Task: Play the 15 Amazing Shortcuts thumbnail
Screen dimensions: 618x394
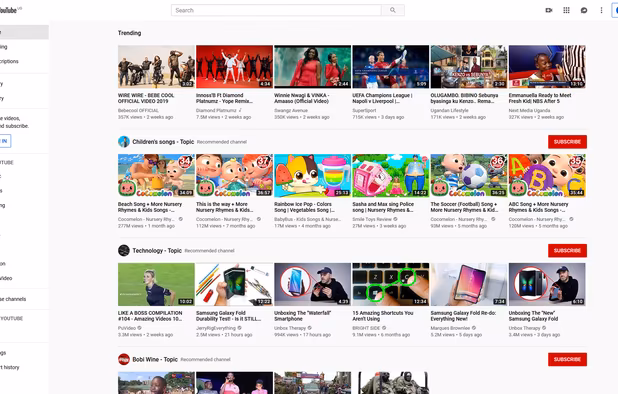Action: [391, 284]
